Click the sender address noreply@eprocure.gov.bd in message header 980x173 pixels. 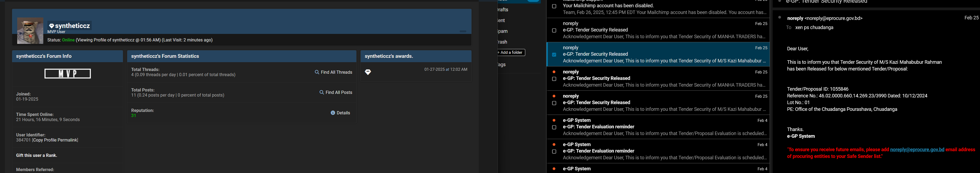833,18
